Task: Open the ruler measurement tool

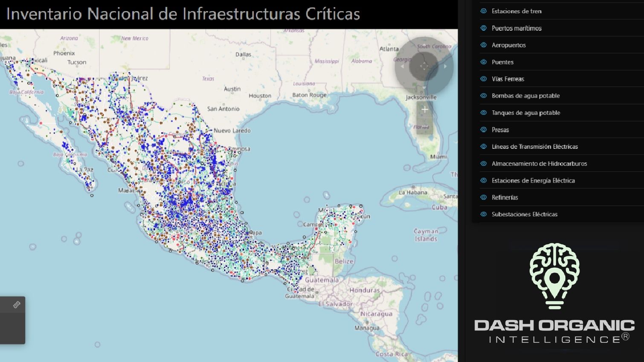Action: tap(17, 305)
